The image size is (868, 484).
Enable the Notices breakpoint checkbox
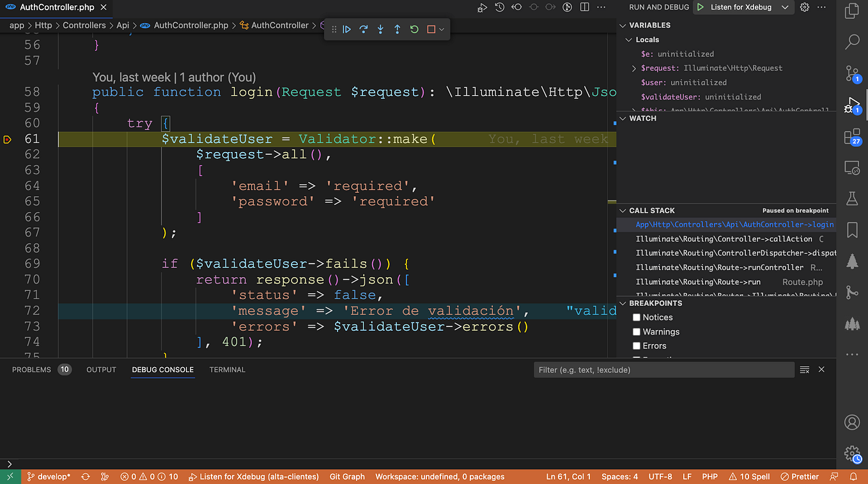tap(637, 317)
